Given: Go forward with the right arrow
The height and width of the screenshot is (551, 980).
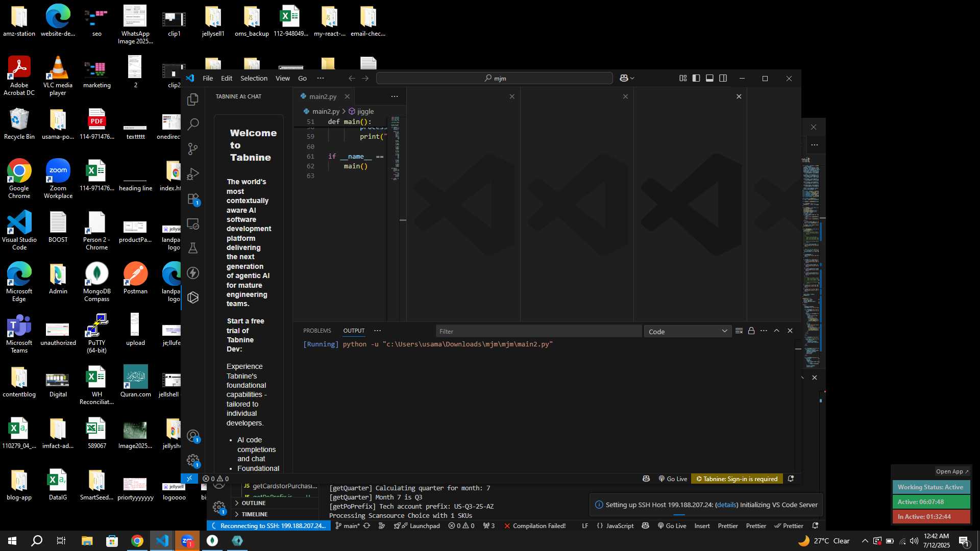Looking at the screenshot, I should pyautogui.click(x=365, y=78).
